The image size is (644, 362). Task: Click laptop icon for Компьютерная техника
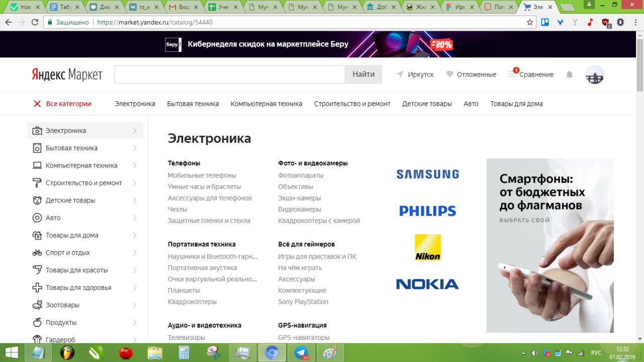click(x=37, y=166)
